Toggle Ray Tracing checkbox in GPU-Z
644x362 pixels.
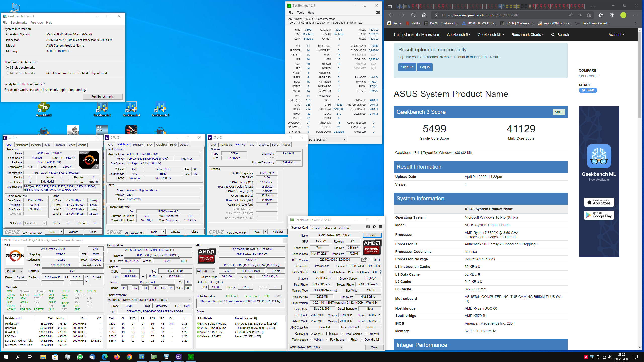pos(328,340)
